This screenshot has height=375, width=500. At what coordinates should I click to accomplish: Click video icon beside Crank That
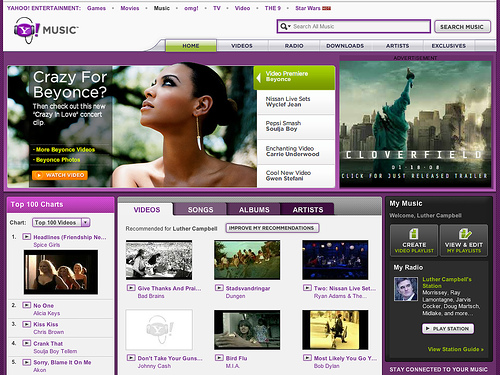(26, 343)
